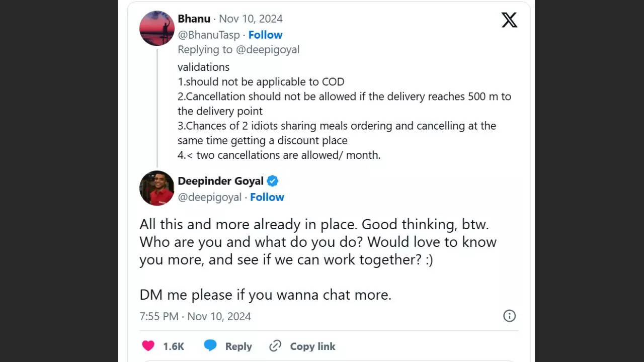Like the tweet with the heart icon

coord(148,346)
